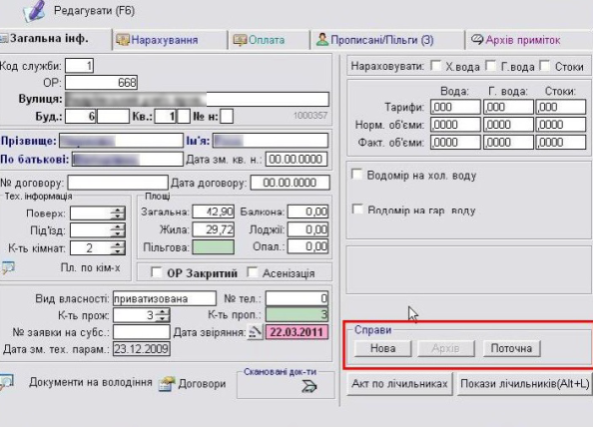The height and width of the screenshot is (428, 594).
Task: Click the Документи на володіння icon
Action: tap(7, 382)
